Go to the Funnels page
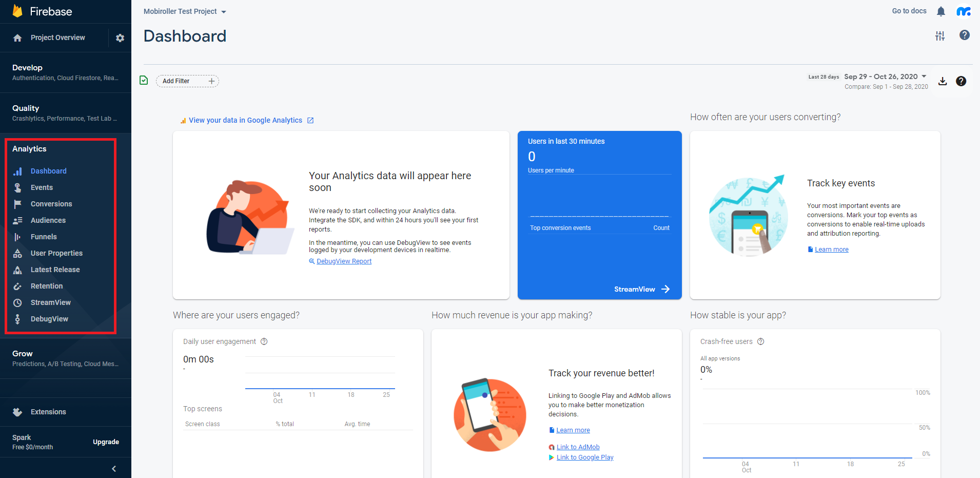 [44, 237]
